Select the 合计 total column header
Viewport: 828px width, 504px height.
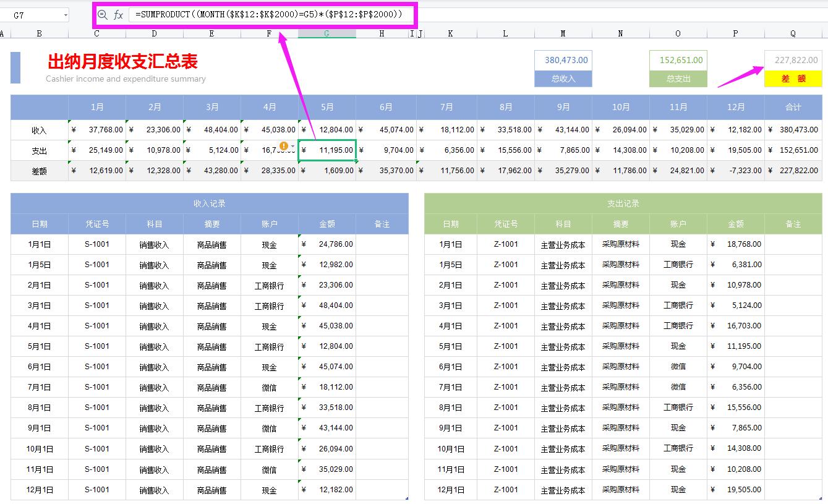coord(793,107)
